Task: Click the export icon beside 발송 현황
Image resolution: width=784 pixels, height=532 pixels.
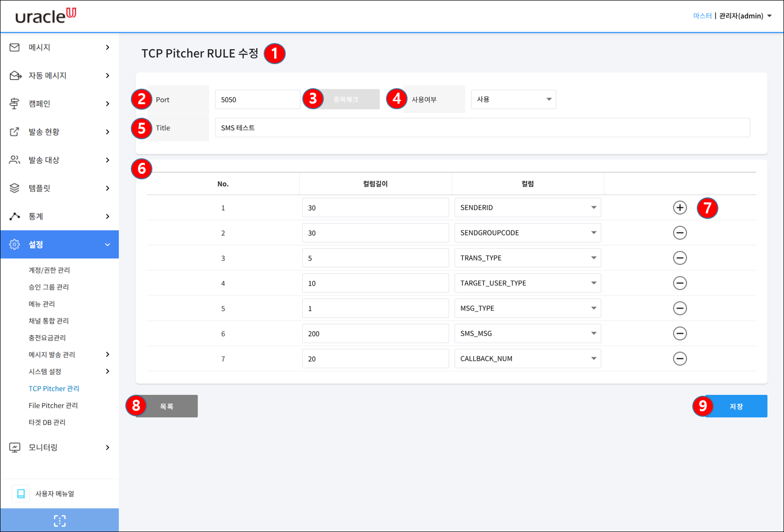Action: coord(15,132)
